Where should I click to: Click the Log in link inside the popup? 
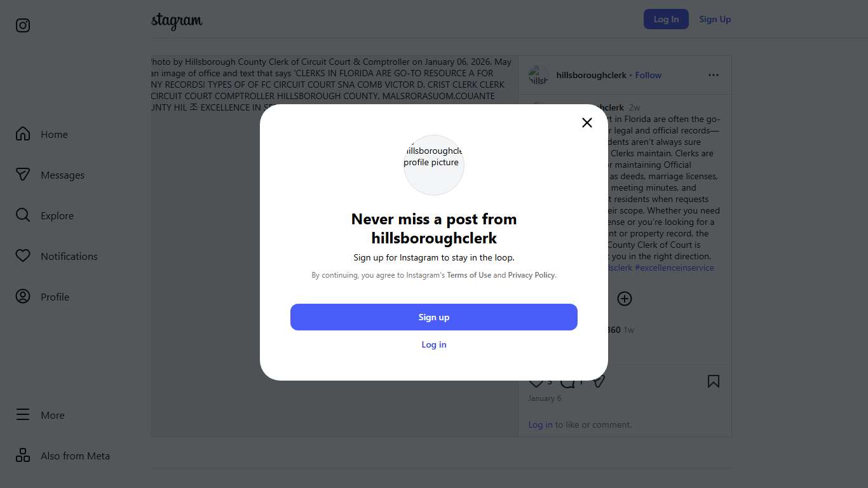coord(434,344)
